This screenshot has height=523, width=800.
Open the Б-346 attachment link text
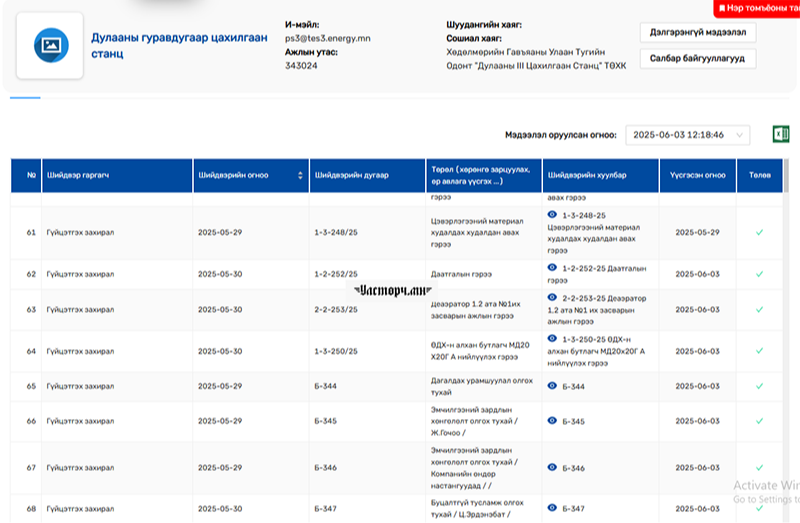(573, 468)
